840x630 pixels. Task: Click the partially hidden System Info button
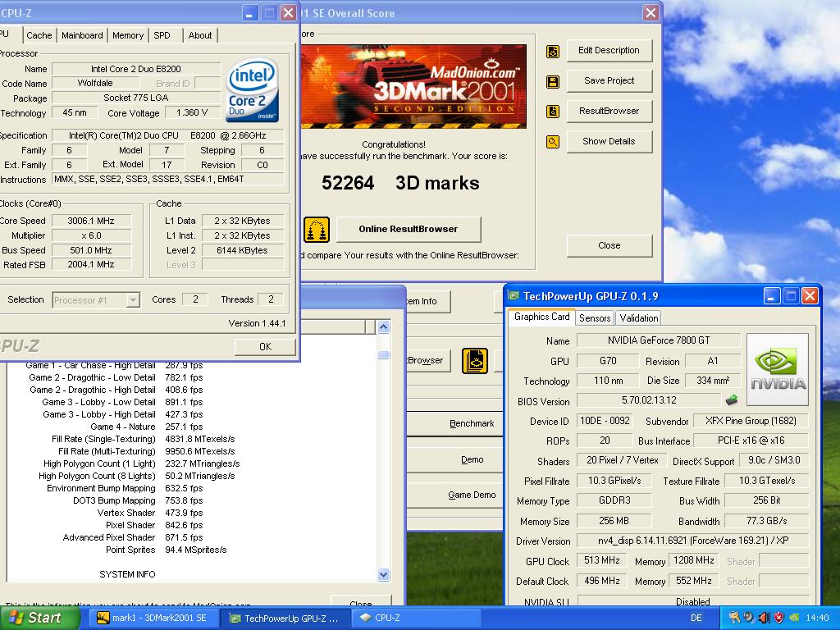coord(428,301)
